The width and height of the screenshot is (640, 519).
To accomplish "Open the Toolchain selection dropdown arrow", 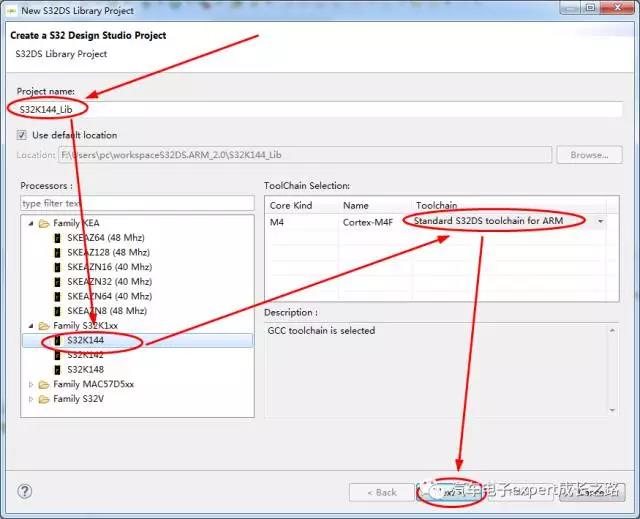I will click(601, 221).
